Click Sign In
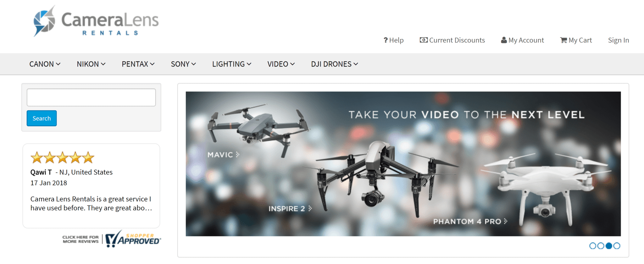 [618, 40]
